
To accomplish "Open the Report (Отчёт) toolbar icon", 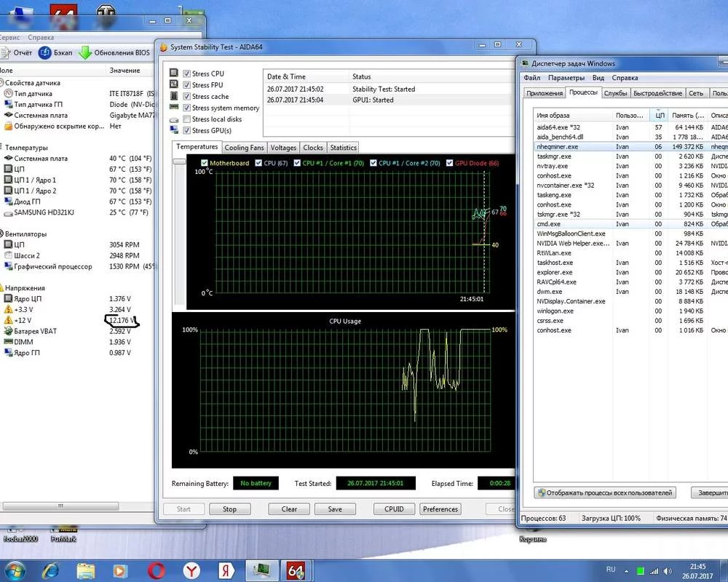I will [x=6, y=52].
